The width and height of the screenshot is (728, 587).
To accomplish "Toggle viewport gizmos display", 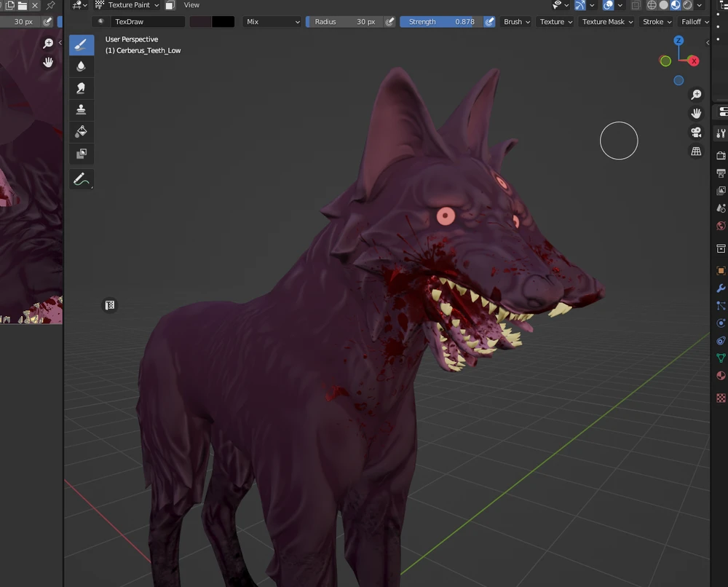I will coord(580,5).
